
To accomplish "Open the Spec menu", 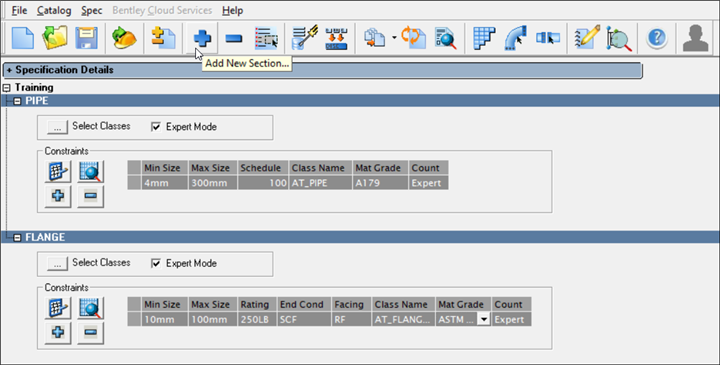I will tap(91, 10).
